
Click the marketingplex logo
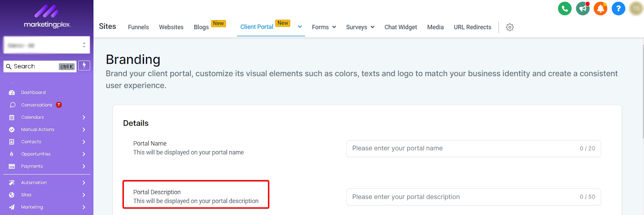[x=47, y=17]
